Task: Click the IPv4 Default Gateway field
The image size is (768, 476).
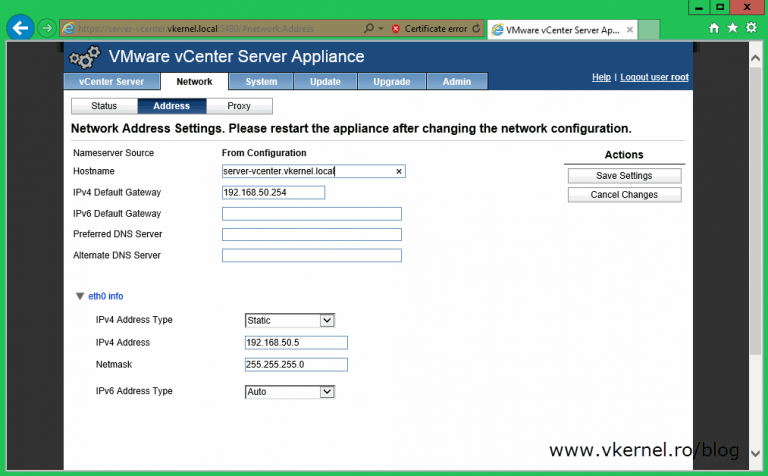Action: pos(273,192)
